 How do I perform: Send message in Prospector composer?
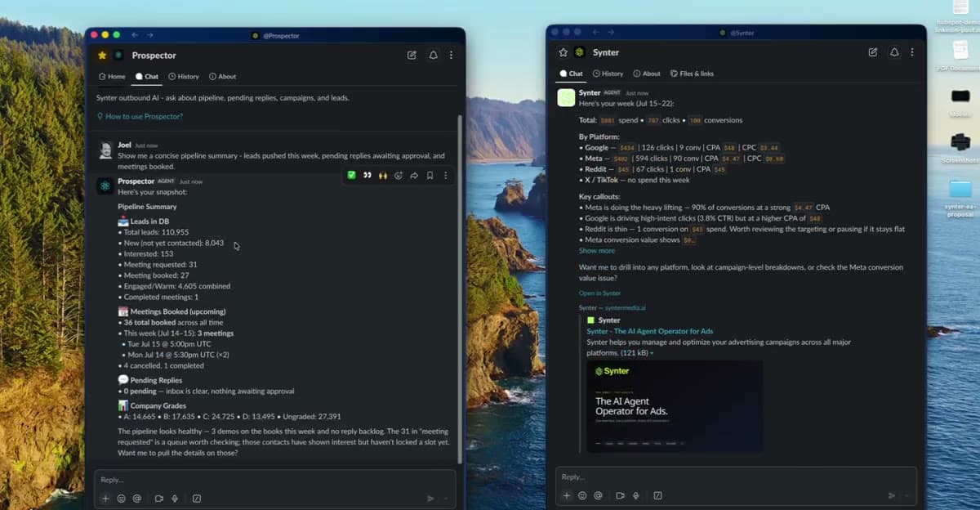tap(430, 499)
